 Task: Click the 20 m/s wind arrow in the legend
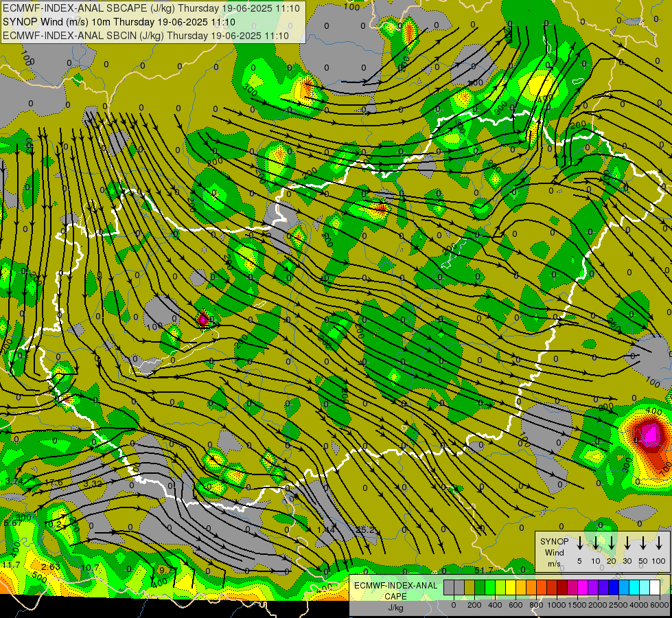point(612,542)
